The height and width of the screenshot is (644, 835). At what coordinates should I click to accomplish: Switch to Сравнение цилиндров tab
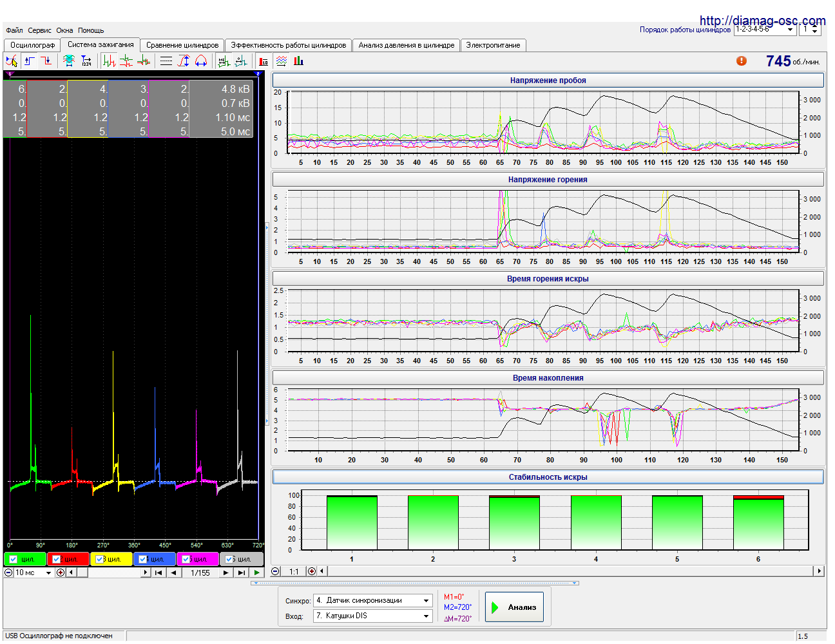[182, 45]
